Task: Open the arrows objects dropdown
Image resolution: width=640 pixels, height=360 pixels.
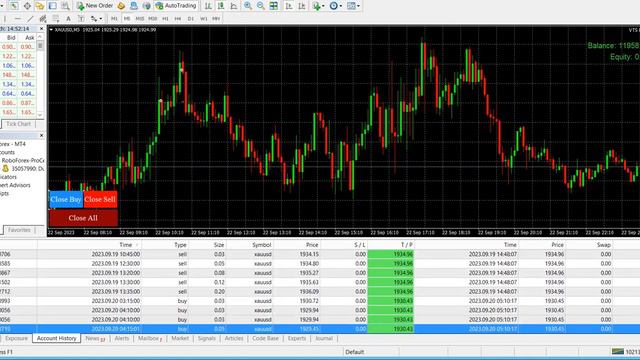Action: [96, 18]
